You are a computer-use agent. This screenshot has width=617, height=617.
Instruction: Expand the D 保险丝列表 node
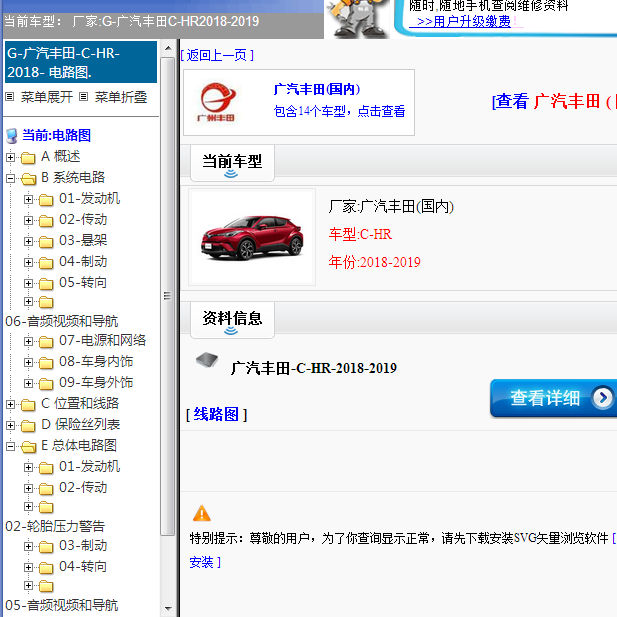click(11, 425)
